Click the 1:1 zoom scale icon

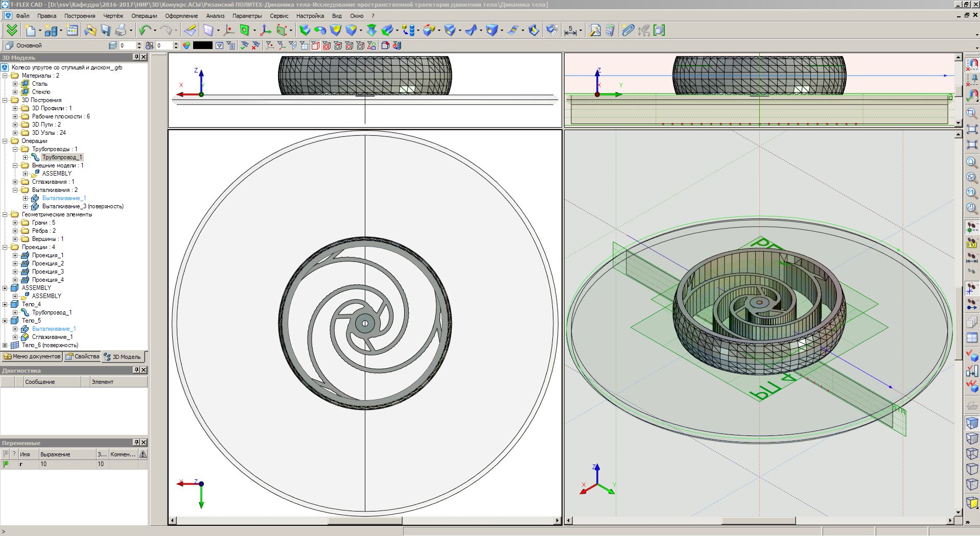pyautogui.click(x=972, y=192)
